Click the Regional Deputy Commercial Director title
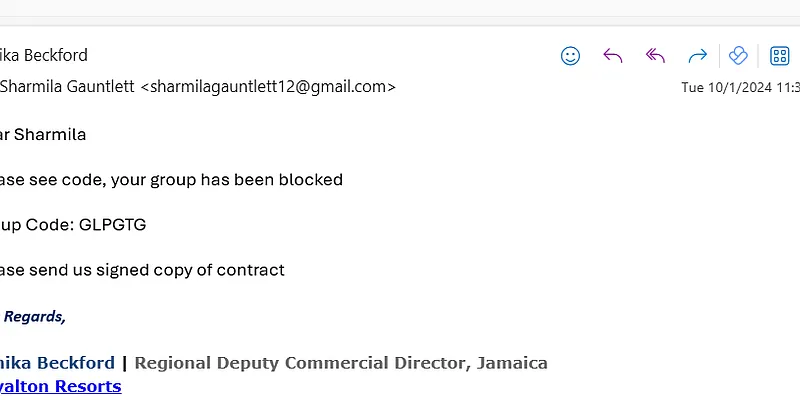This screenshot has height=400, width=800. pyautogui.click(x=298, y=362)
